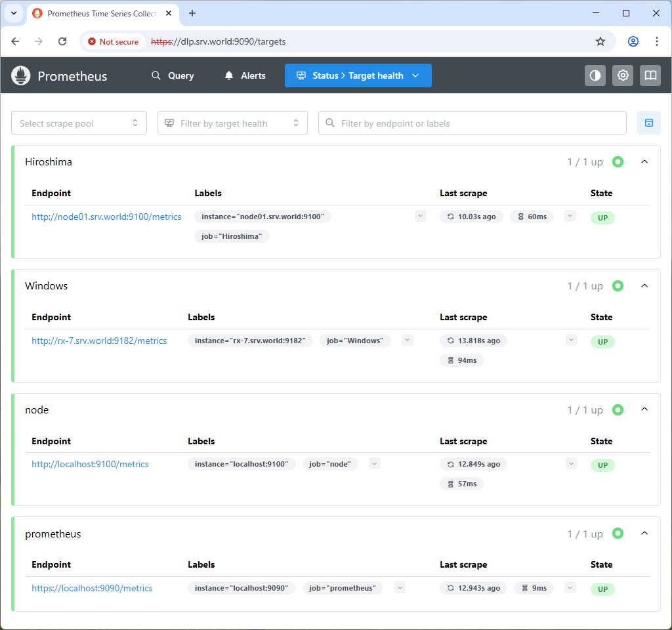
Task: Bookmark this page with the star icon
Action: coord(600,41)
